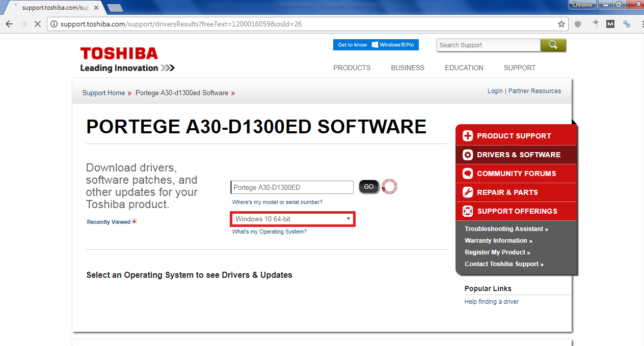Click the Get to know Windows 10 Pro banner
The image size is (644, 346).
pos(376,45)
